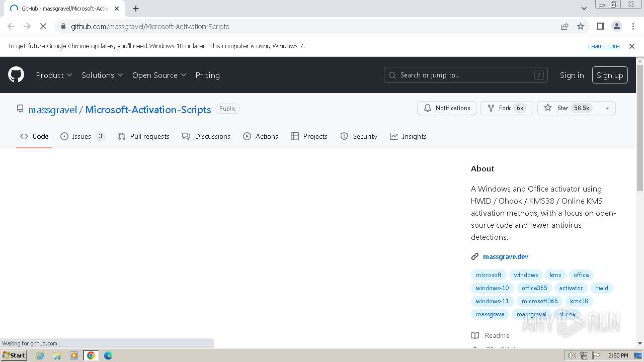Open the Microsoft-Activation-Scripts repo link
The image size is (644, 362).
[148, 110]
